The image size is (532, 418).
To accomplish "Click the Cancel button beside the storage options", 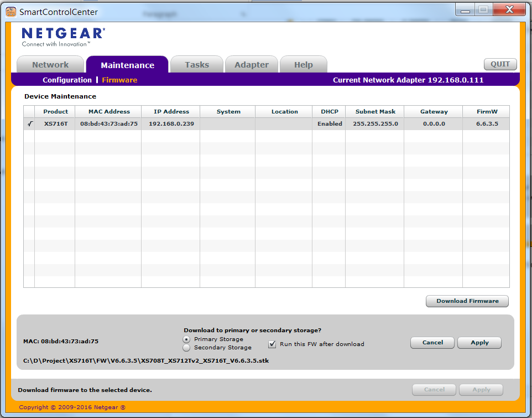I will coord(432,343).
